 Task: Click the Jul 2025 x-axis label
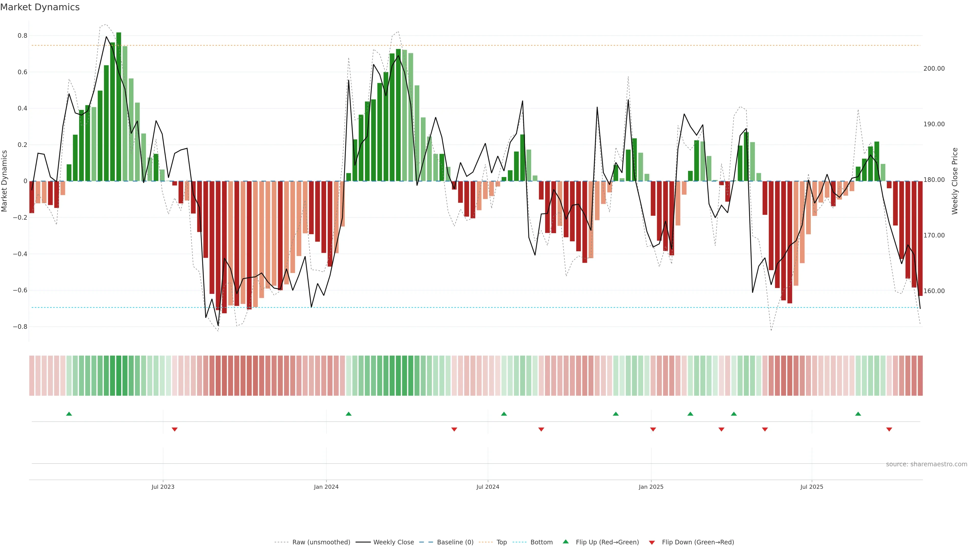pyautogui.click(x=812, y=487)
